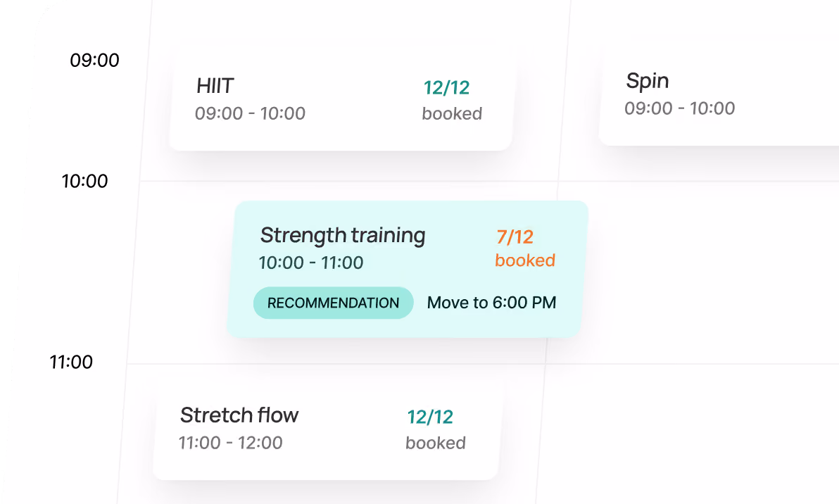
Task: Click the Move to 6:00 PM suggestion
Action: (491, 303)
